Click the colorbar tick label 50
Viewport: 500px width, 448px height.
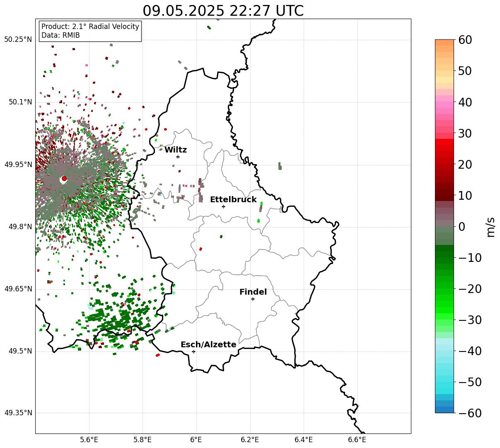pos(465,71)
